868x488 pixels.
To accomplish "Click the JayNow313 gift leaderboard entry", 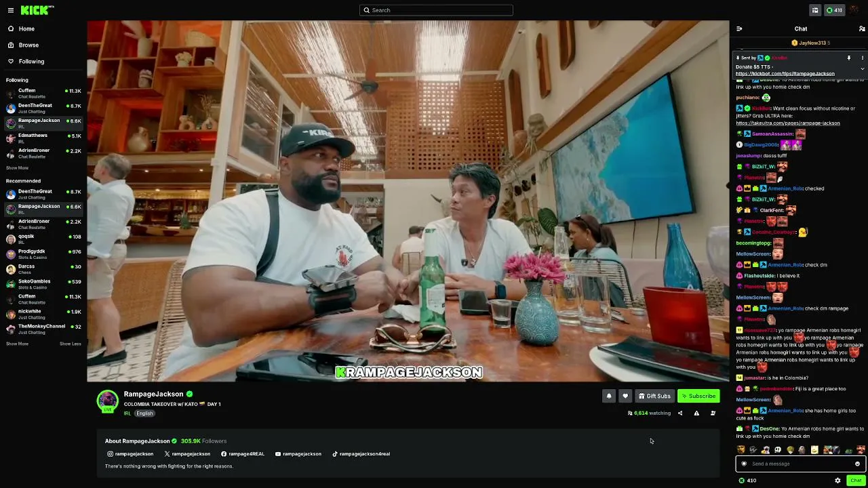I will (x=810, y=43).
